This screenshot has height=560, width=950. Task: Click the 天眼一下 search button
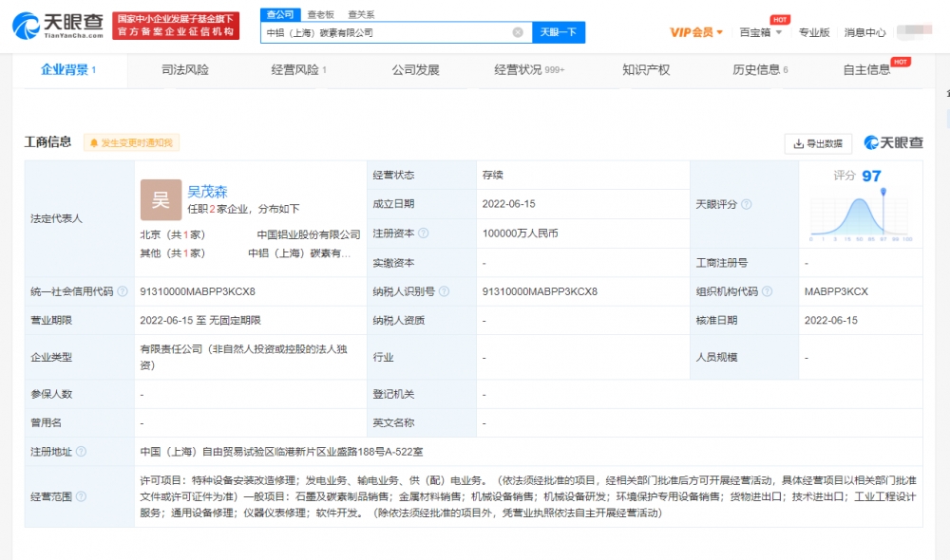(x=559, y=32)
